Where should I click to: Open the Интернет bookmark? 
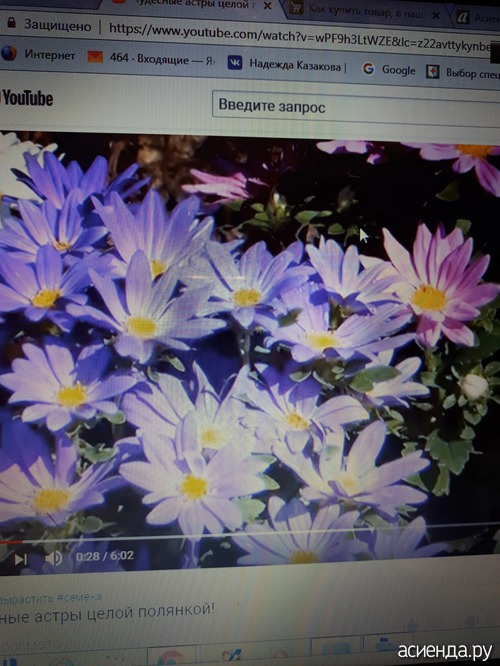38,54
